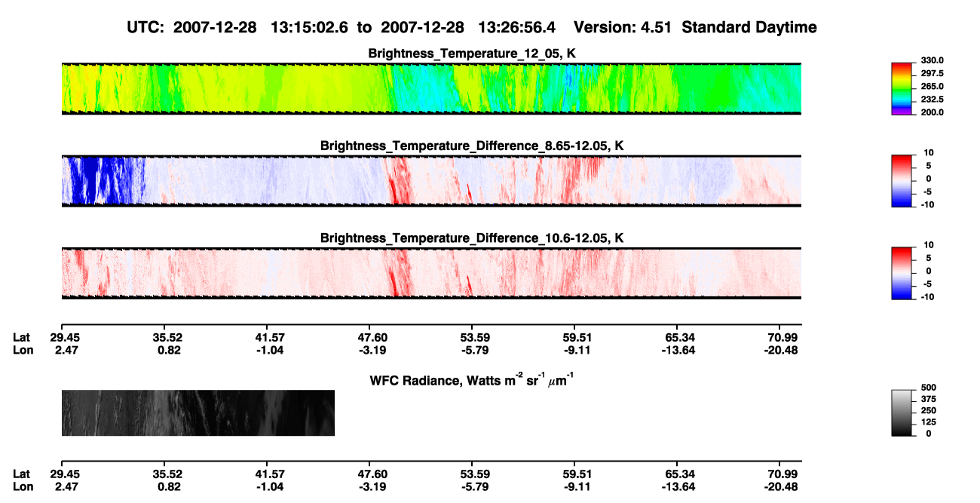The height and width of the screenshot is (503, 980).
Task: Click the 250 tick on the grayscale colorbar
Action: (x=930, y=410)
